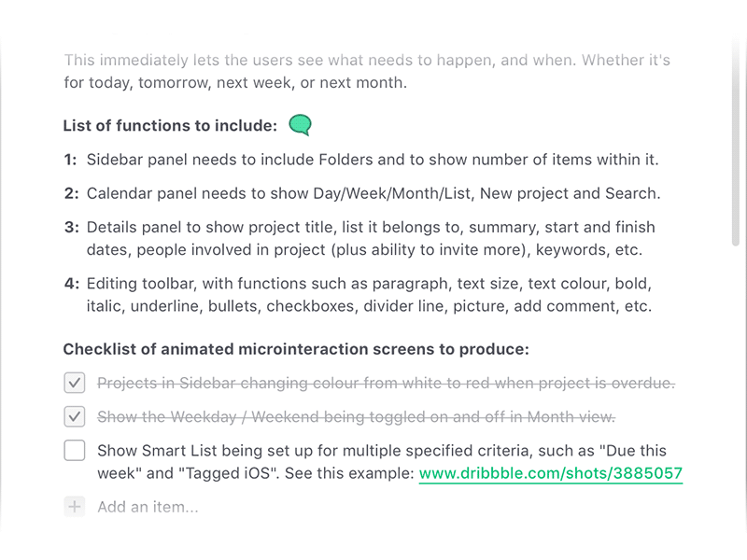
Task: Place cursor in the Sidebar panel list item
Action: pyautogui.click(x=373, y=160)
